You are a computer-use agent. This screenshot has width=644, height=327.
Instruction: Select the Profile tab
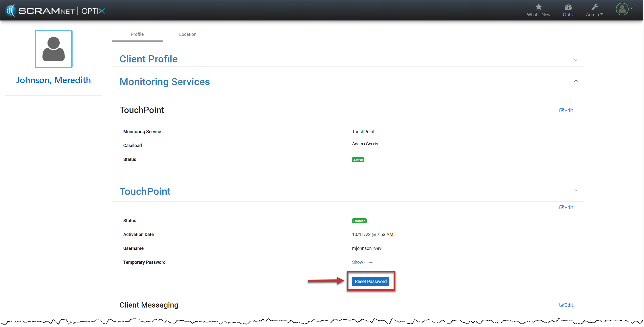pos(137,34)
